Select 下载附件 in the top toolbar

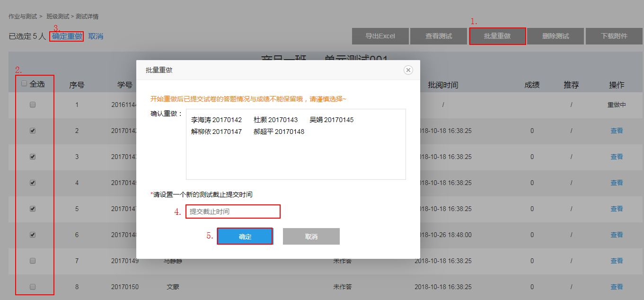coord(614,36)
